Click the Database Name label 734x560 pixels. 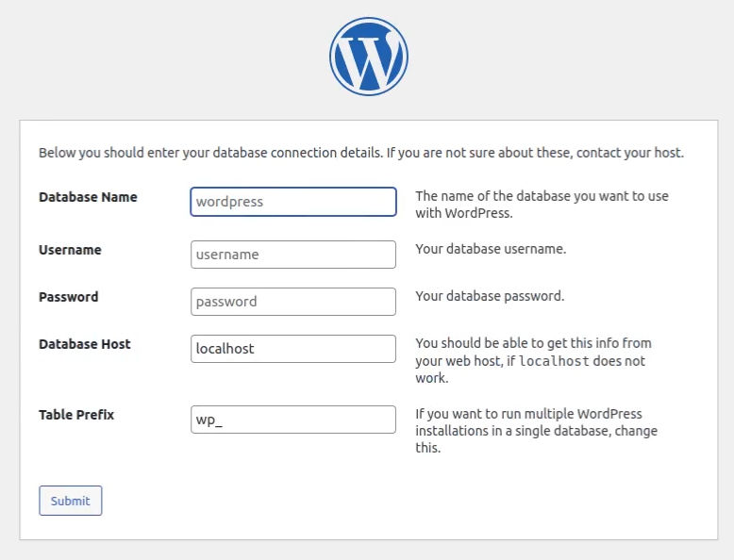coord(88,197)
